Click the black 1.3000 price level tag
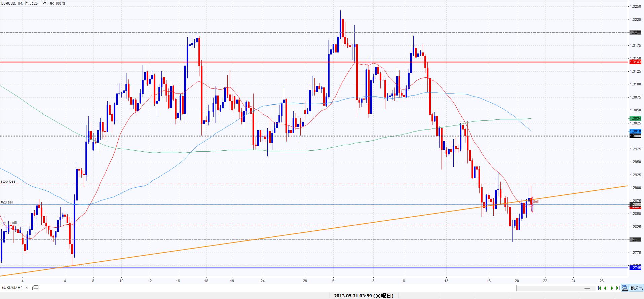 [635, 136]
